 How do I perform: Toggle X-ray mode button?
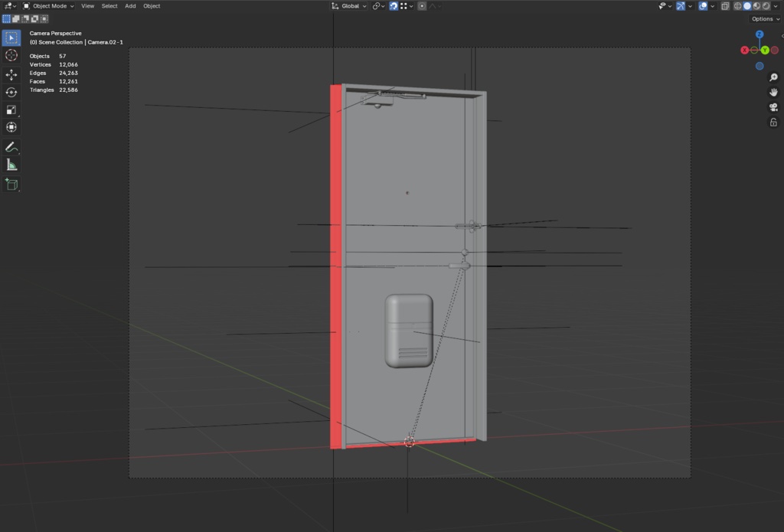[725, 6]
